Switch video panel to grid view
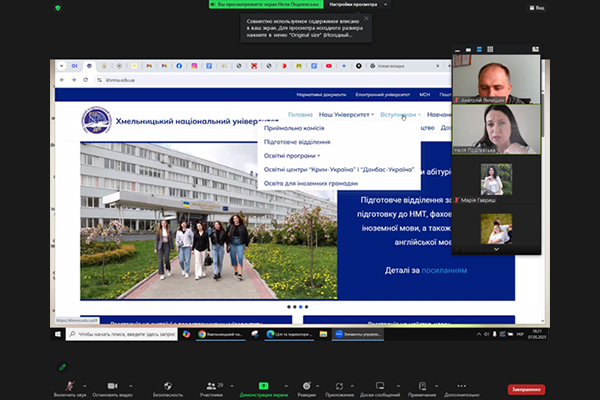The width and height of the screenshot is (600, 400). (490, 49)
